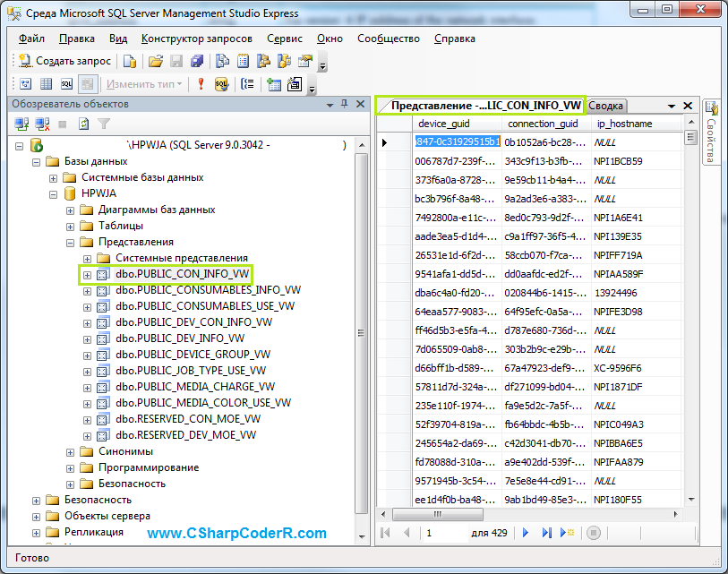Click the connect object explorer icon

pyautogui.click(x=21, y=124)
